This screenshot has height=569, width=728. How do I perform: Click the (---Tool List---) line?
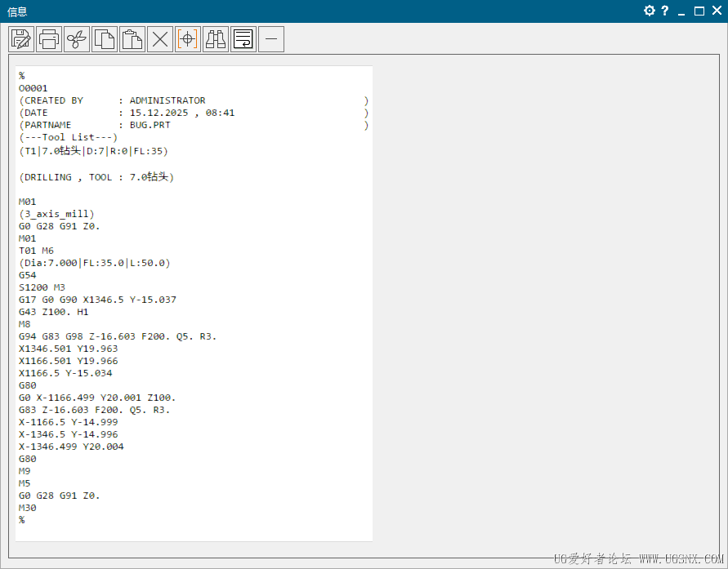69,137
